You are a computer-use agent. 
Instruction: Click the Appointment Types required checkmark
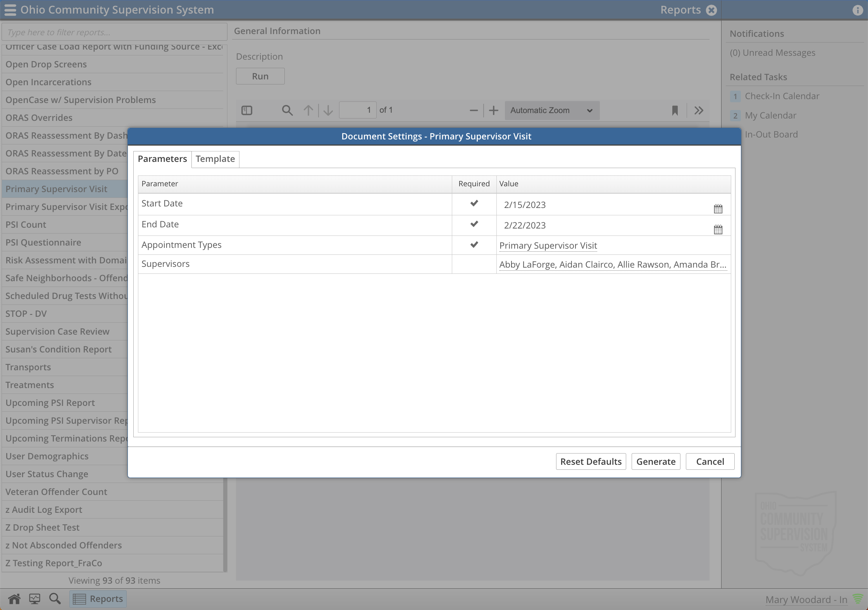(x=474, y=245)
